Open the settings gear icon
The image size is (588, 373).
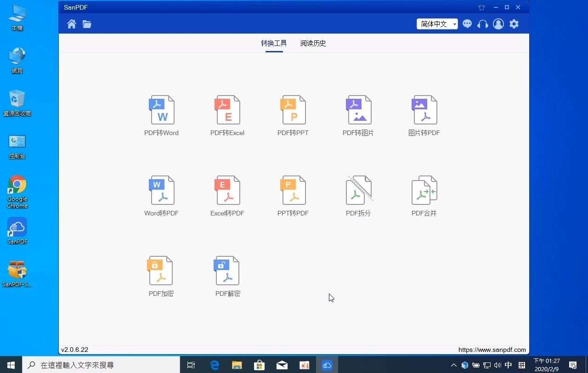(x=514, y=24)
